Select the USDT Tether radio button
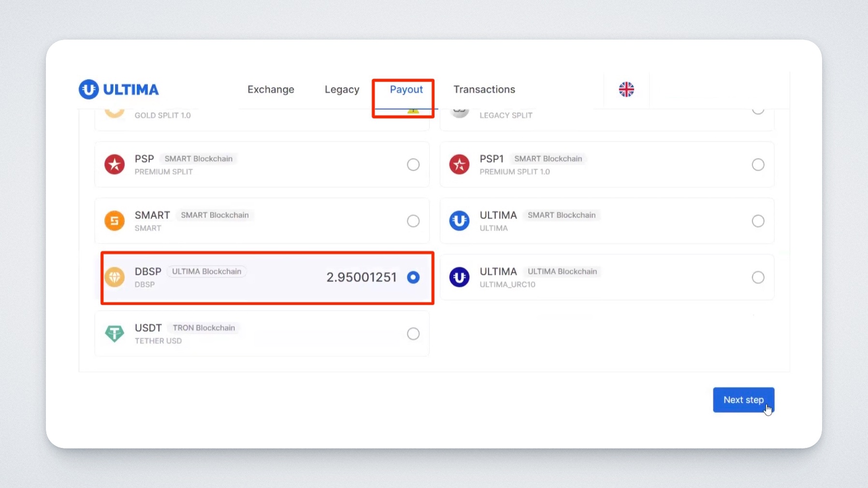The height and width of the screenshot is (488, 868). tap(413, 334)
